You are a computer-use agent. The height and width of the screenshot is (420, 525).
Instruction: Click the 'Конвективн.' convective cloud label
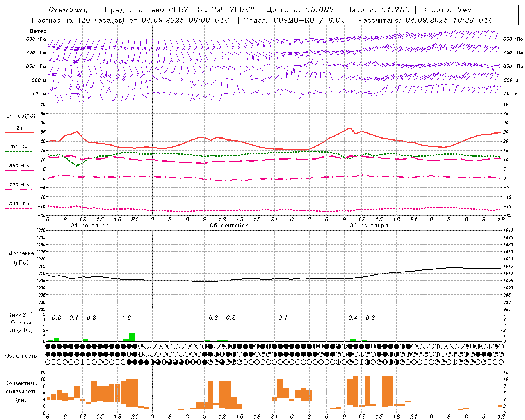tap(21, 383)
